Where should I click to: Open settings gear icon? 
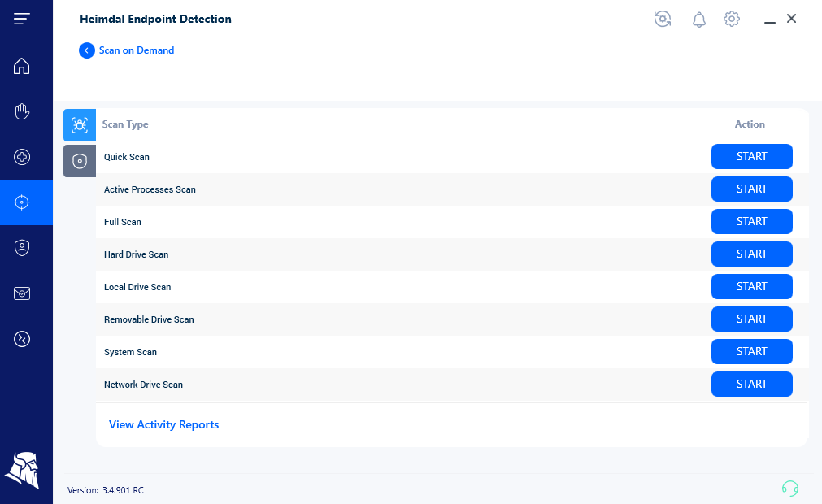click(731, 19)
